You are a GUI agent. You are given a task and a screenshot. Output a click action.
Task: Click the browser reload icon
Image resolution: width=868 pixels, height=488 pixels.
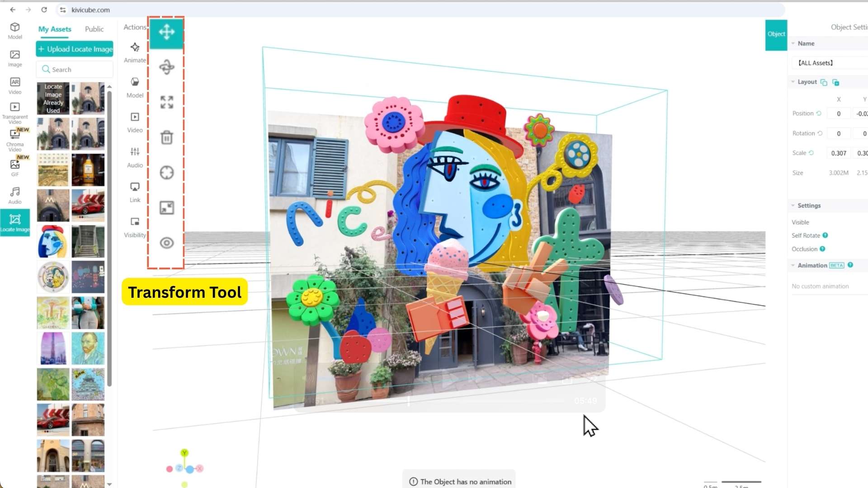point(44,9)
